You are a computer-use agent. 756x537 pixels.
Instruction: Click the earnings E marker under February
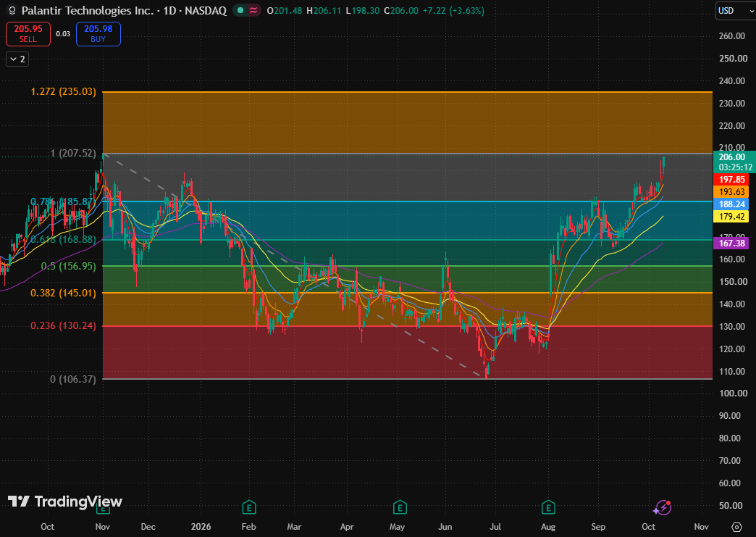tap(249, 507)
